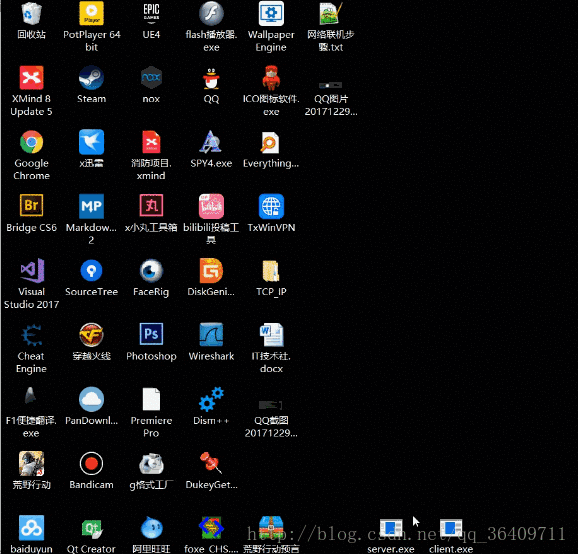The height and width of the screenshot is (554, 578).
Task: Open baiduyun shortcut
Action: [x=31, y=527]
